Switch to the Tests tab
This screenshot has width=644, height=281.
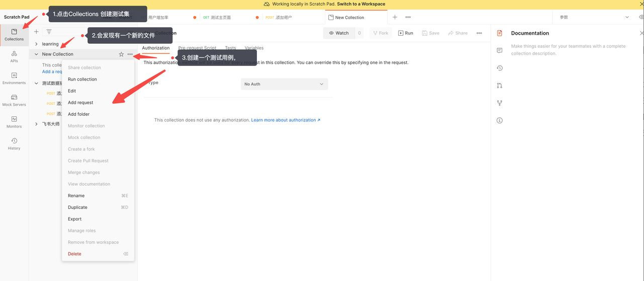[x=230, y=48]
